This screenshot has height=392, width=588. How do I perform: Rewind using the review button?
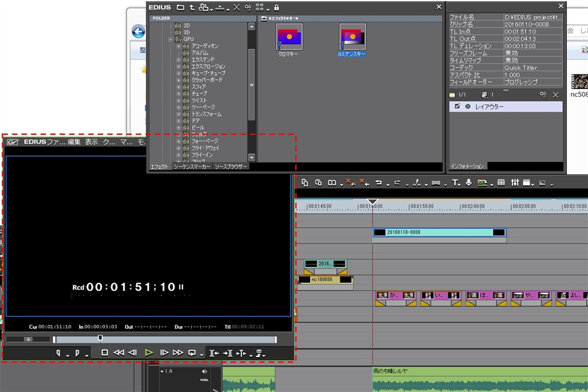(118, 352)
